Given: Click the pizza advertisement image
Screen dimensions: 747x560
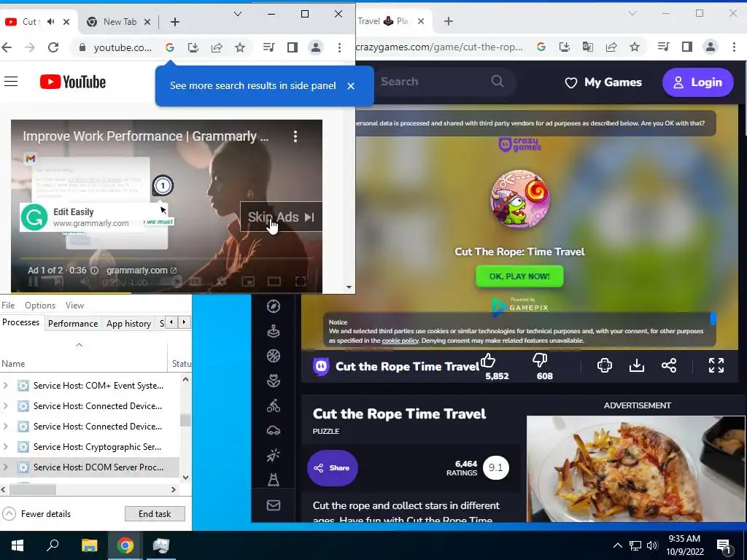Looking at the screenshot, I should pos(635,469).
